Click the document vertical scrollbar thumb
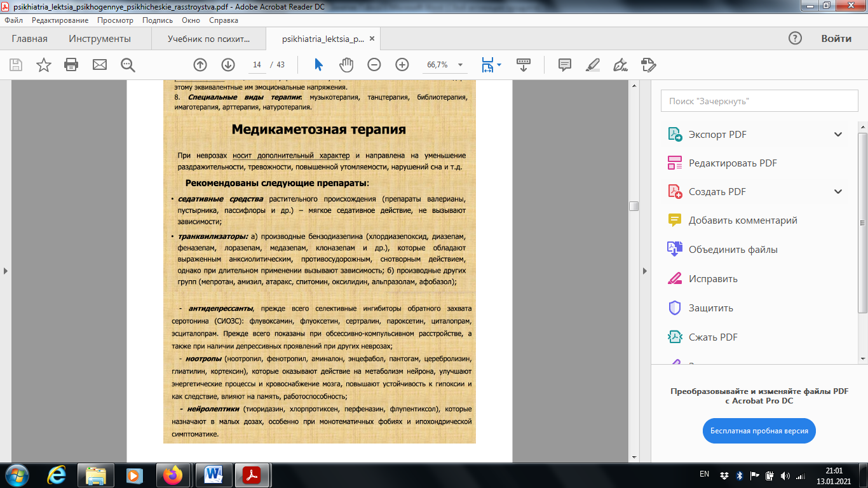This screenshot has height=488, width=868. (x=634, y=207)
